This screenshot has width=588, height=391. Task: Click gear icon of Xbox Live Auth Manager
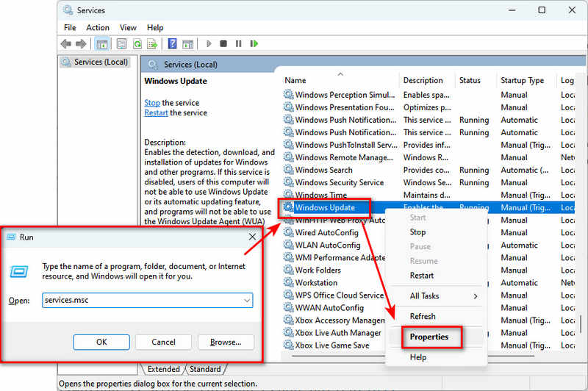288,332
